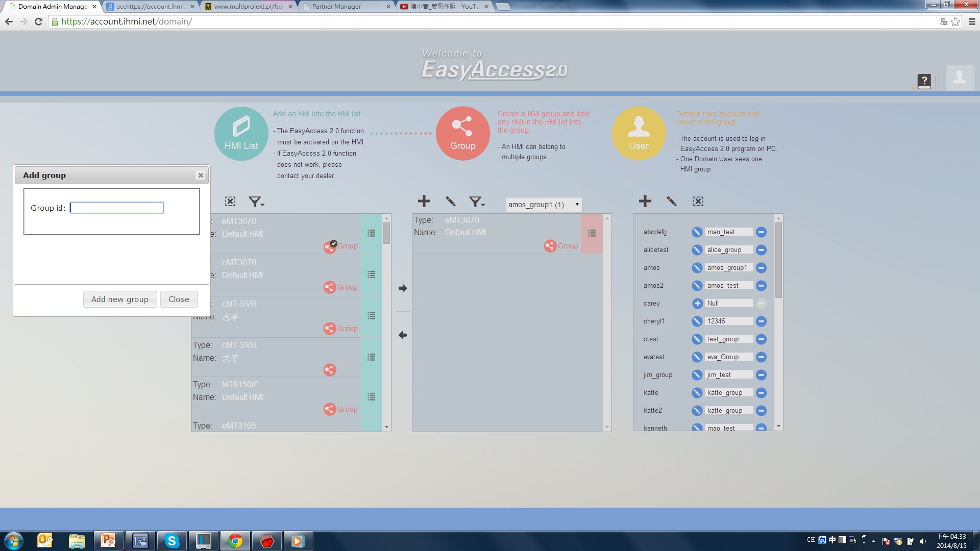The width and height of the screenshot is (980, 551).
Task: Click taskbar clock showing 04:33
Action: 951,541
